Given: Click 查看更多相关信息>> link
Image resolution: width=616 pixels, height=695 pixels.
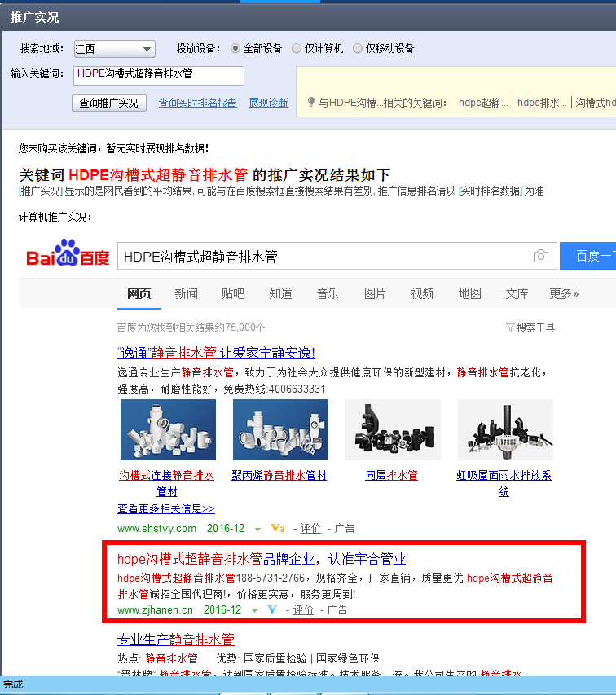Looking at the screenshot, I should tap(166, 508).
